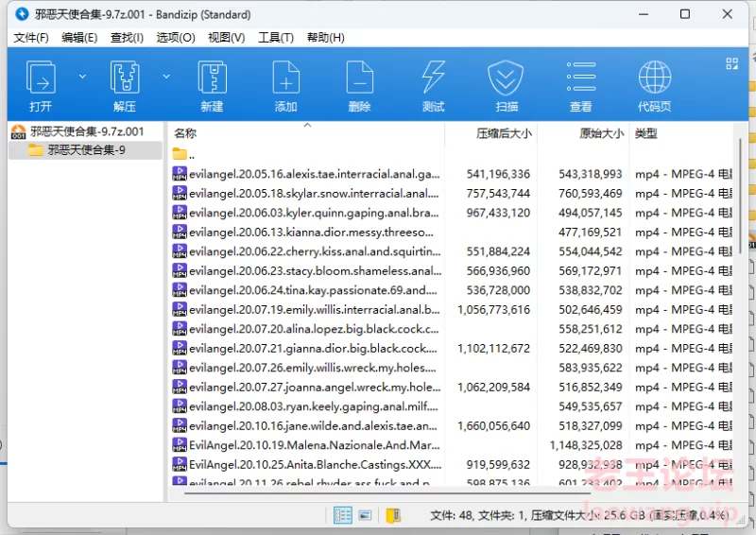The height and width of the screenshot is (535, 756).
Task: Click the Bandizip title bar app icon
Action: [22, 14]
